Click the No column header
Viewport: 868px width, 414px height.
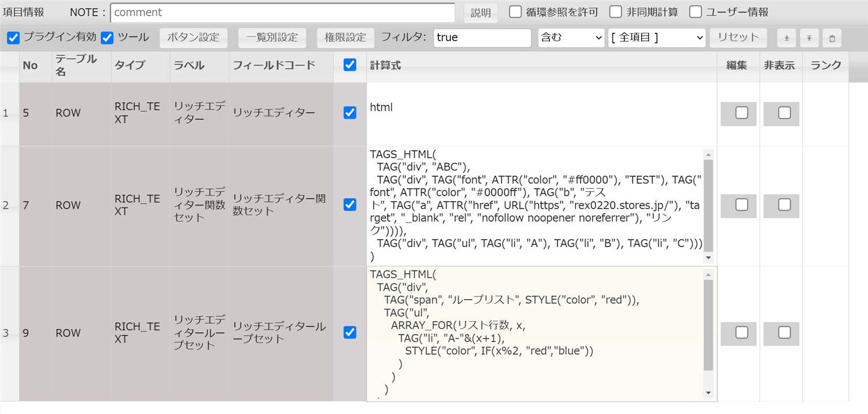[x=36, y=66]
